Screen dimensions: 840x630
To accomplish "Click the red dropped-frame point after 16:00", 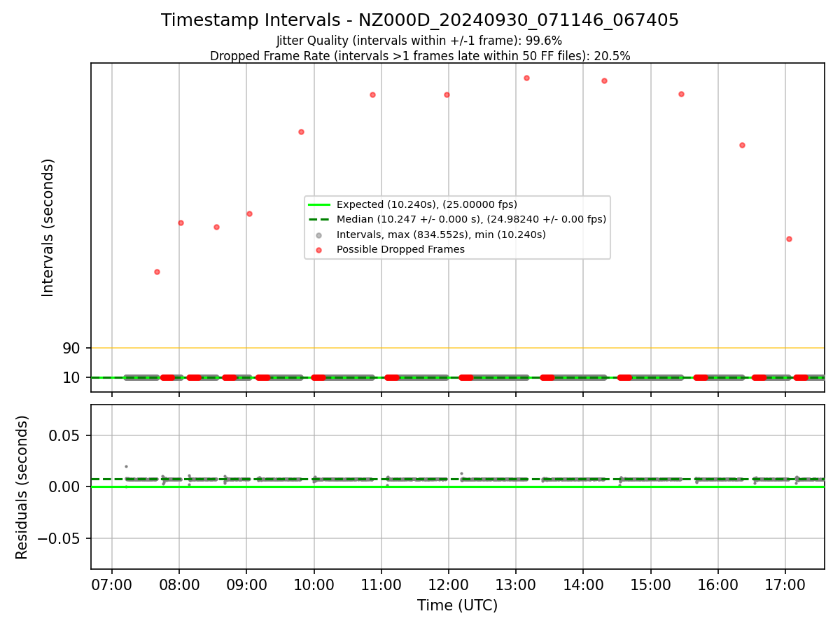I will pos(742,145).
